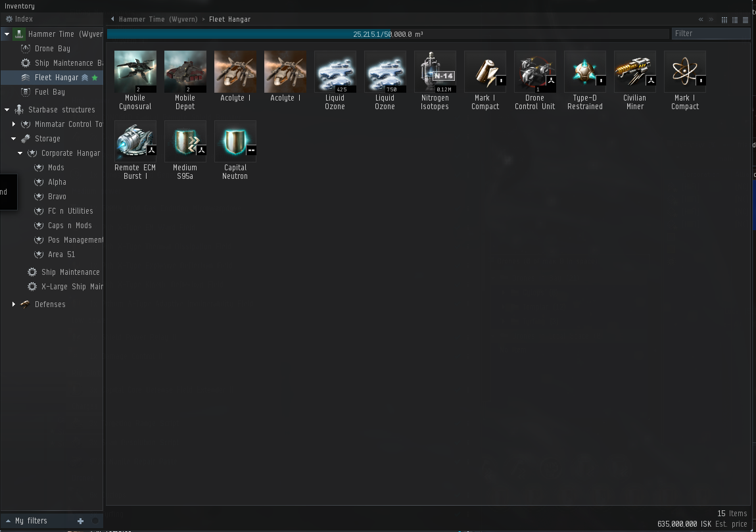This screenshot has height=532, width=756.
Task: Select the Civilian Miner item icon
Action: tap(635, 72)
